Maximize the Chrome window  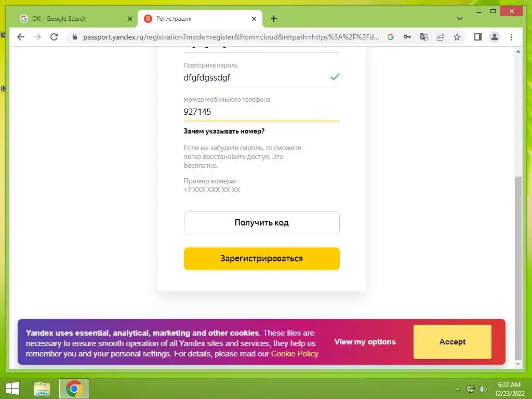[x=493, y=11]
